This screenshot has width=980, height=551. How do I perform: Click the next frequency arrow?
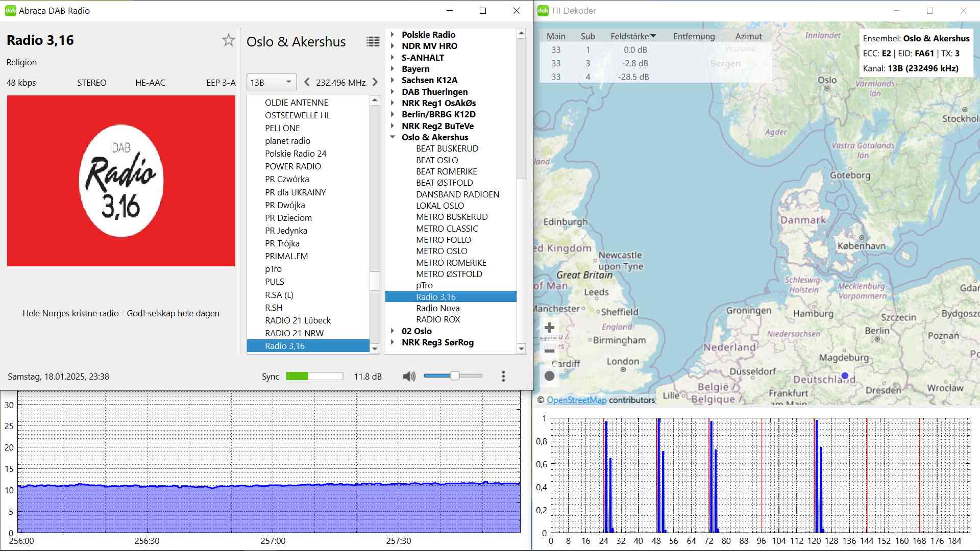coord(375,82)
